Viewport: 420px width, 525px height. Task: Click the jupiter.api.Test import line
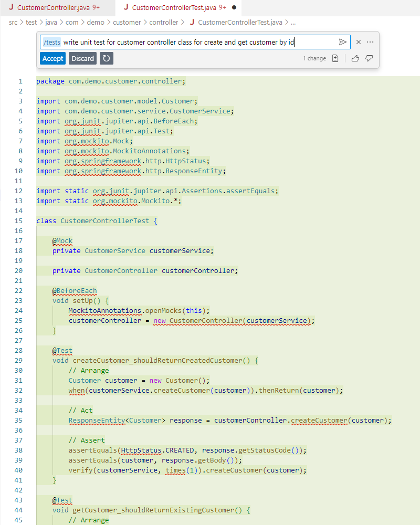(105, 131)
